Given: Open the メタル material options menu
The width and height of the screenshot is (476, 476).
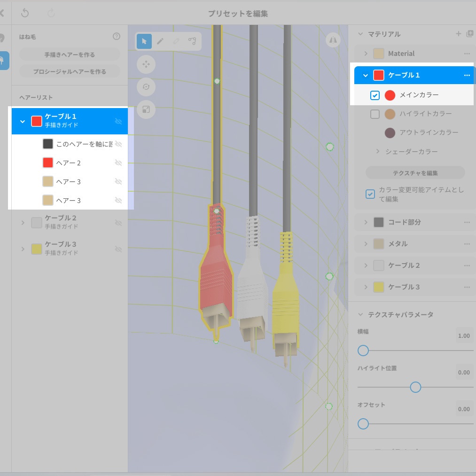Looking at the screenshot, I should coord(467,244).
